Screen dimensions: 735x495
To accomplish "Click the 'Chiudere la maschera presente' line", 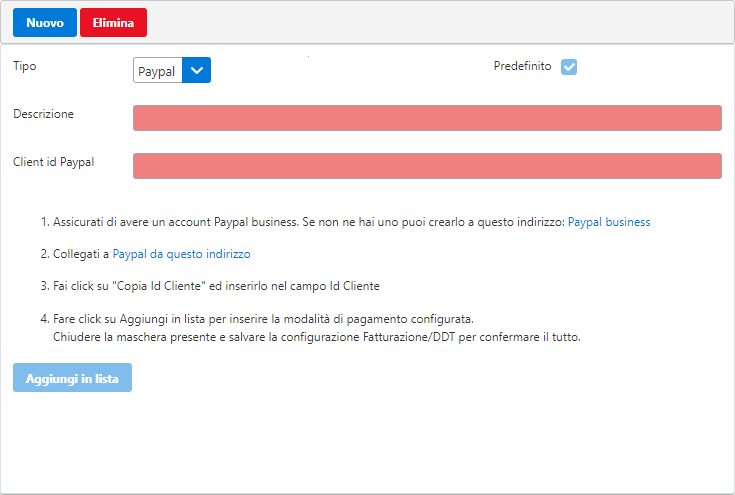I will tap(316, 337).
